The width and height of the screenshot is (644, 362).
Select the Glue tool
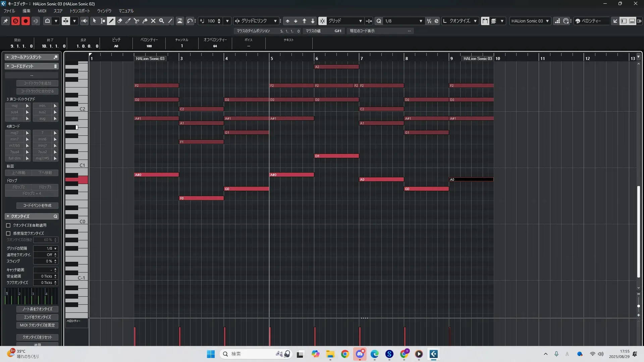(145, 21)
